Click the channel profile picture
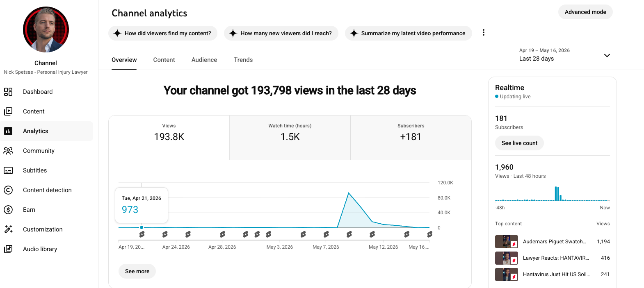Image resolution: width=644 pixels, height=288 pixels. 46,29
